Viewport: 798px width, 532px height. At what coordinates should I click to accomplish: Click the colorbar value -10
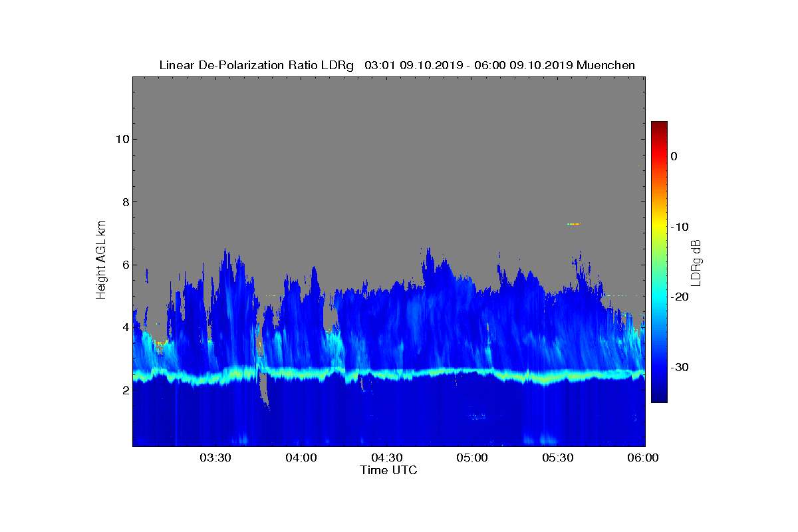(679, 227)
